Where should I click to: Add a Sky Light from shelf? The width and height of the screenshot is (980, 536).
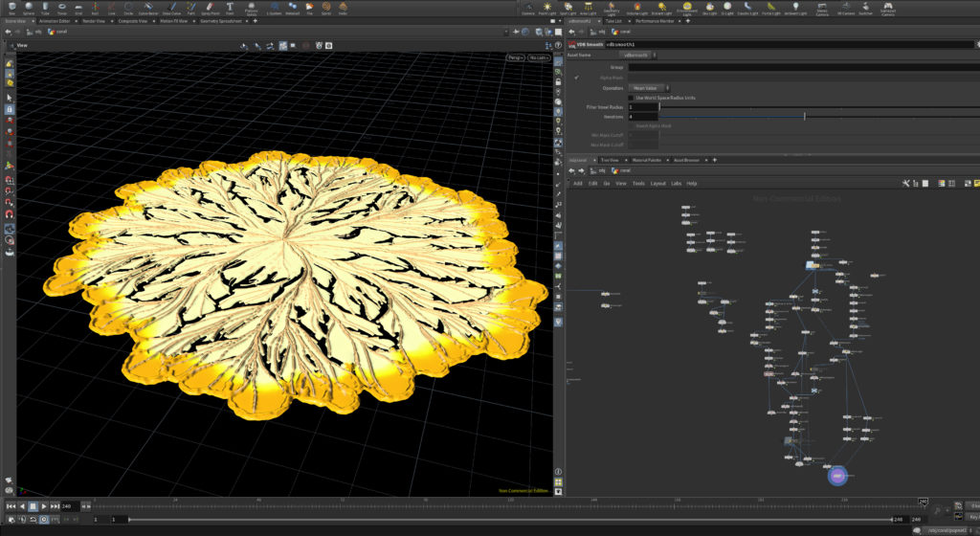[x=709, y=8]
